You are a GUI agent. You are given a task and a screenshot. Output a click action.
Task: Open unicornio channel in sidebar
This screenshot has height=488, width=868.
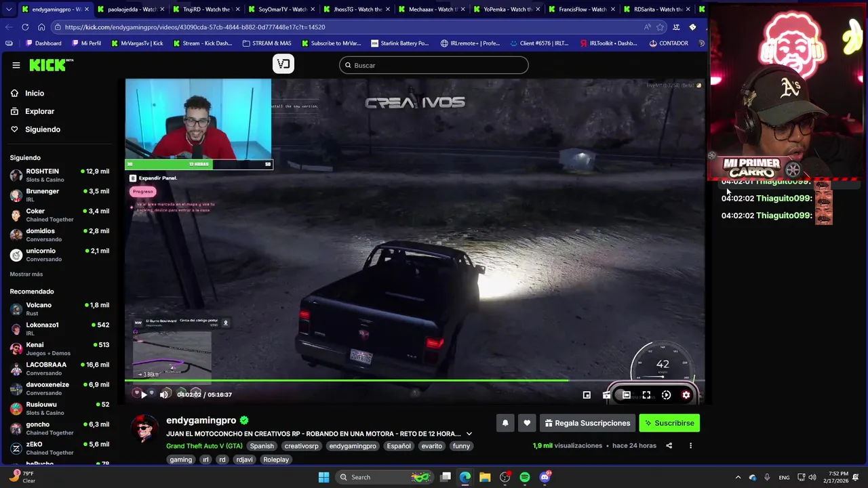click(x=60, y=255)
